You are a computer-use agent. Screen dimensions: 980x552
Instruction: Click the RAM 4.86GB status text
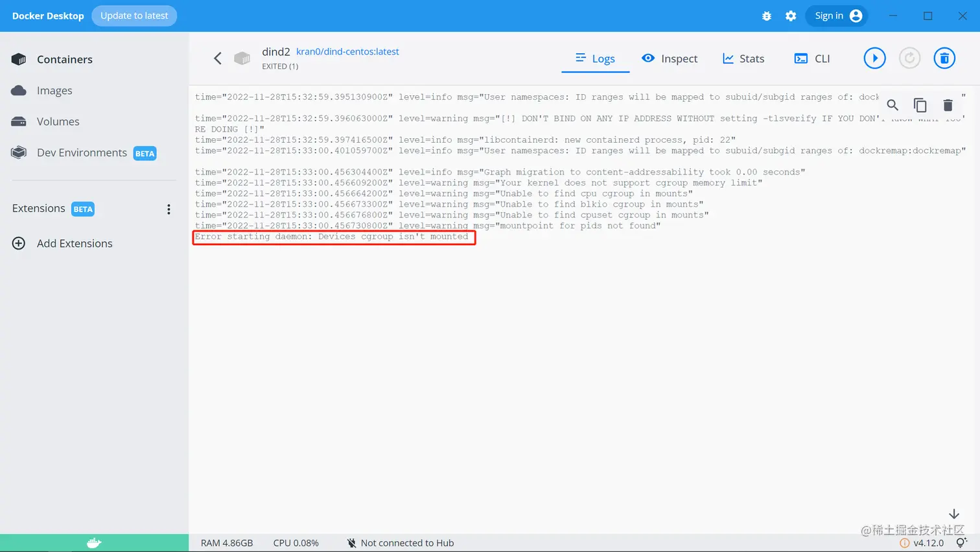coord(227,543)
